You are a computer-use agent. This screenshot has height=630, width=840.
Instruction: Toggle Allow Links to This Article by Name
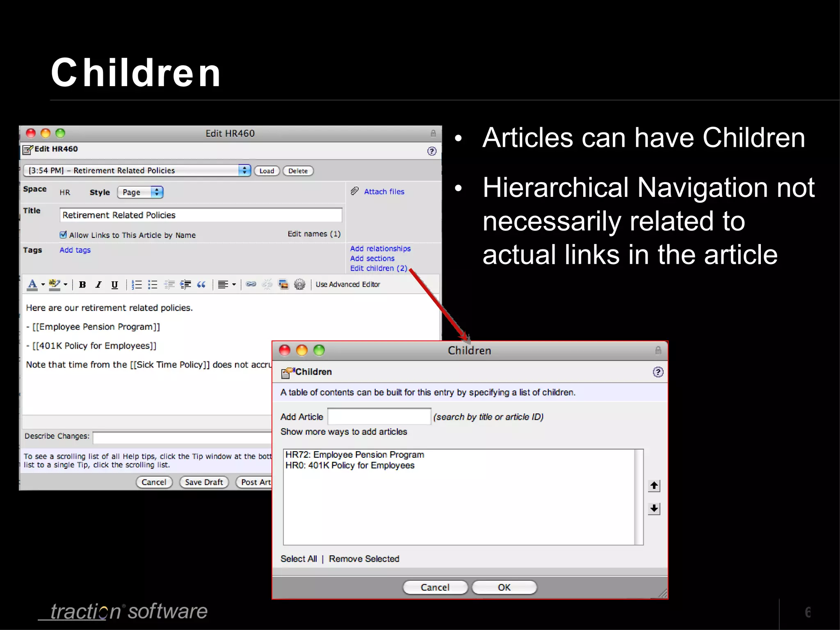point(63,235)
